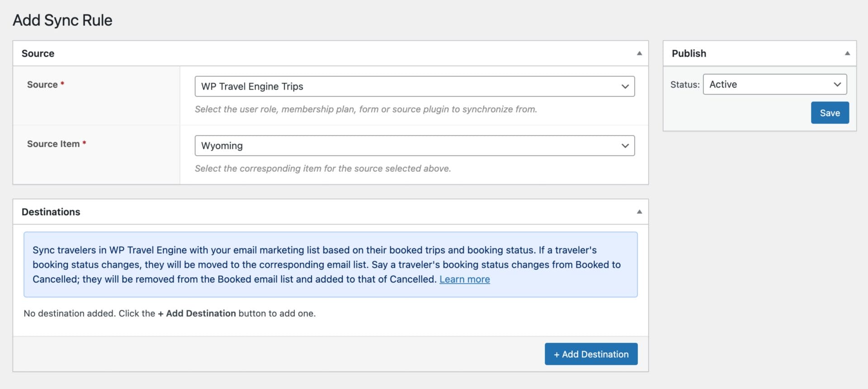Click the Source field label with asterisk
868x389 pixels.
(46, 85)
